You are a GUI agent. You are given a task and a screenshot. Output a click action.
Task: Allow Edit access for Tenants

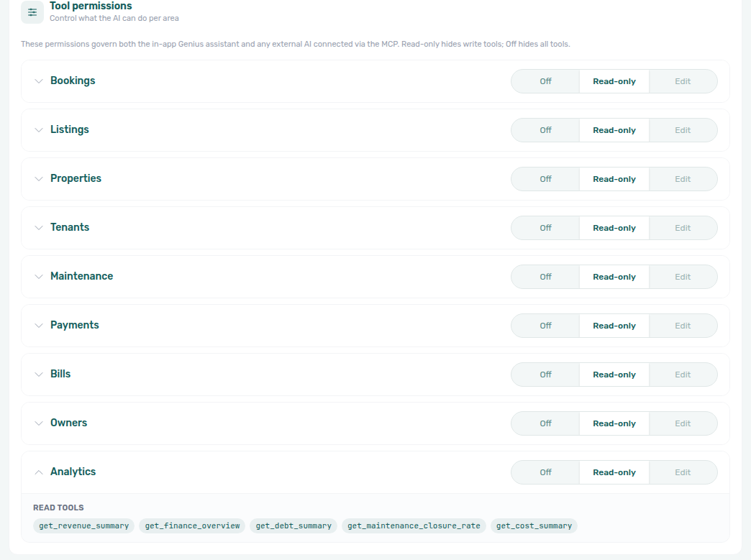pyautogui.click(x=683, y=228)
